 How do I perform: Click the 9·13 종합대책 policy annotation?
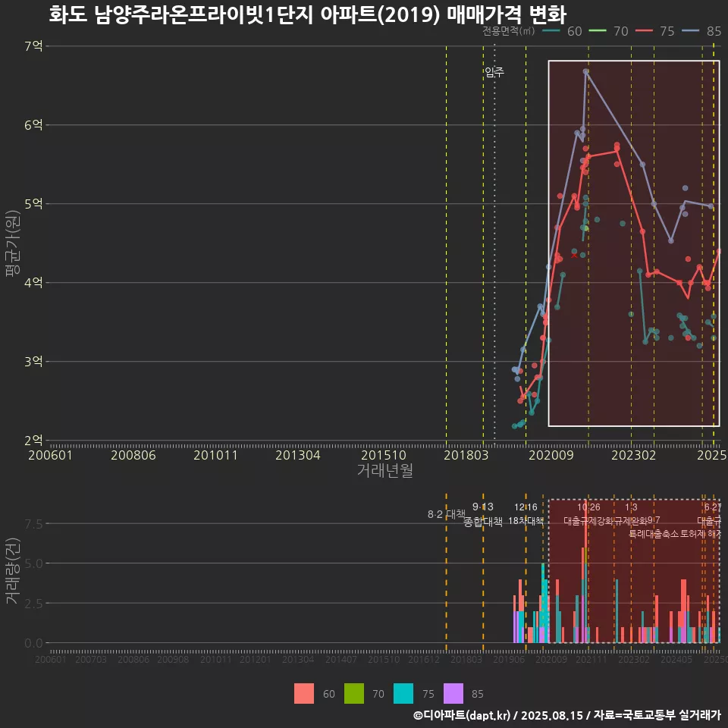click(x=483, y=514)
